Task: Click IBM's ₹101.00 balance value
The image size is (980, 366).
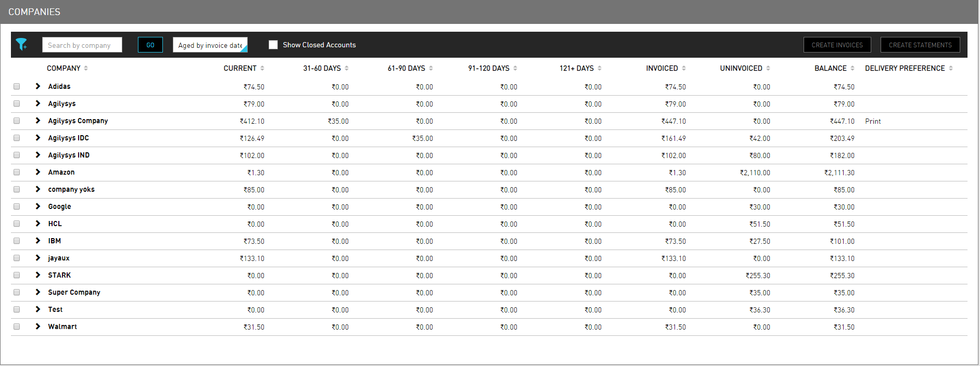Action: (842, 241)
